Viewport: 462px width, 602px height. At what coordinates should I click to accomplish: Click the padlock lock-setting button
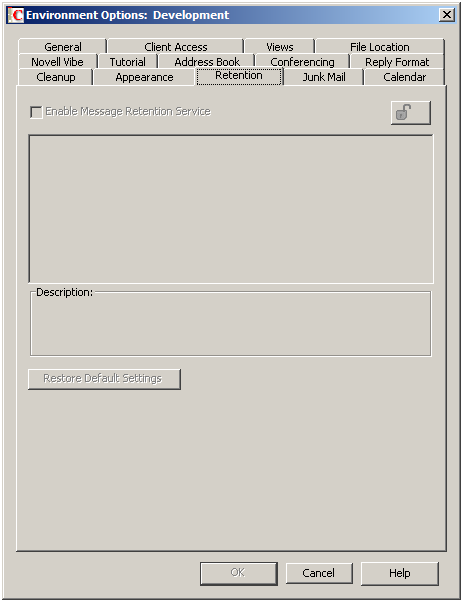(411, 113)
